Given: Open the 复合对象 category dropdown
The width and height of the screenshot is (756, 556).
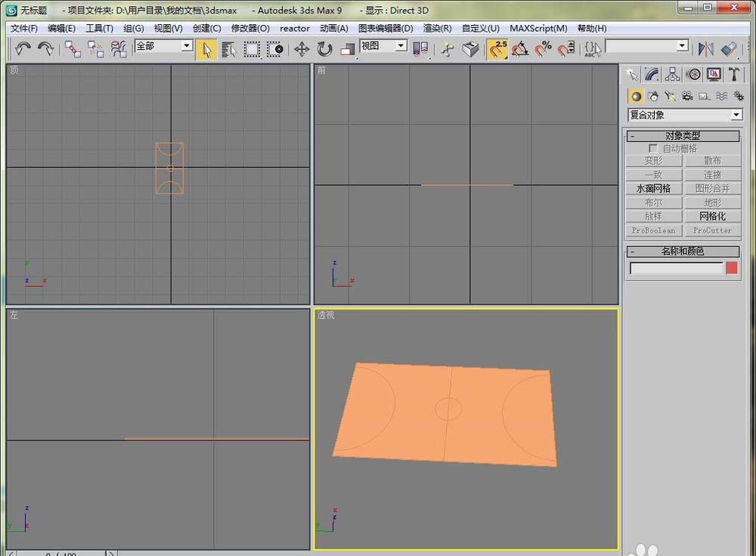Looking at the screenshot, I should pos(736,115).
